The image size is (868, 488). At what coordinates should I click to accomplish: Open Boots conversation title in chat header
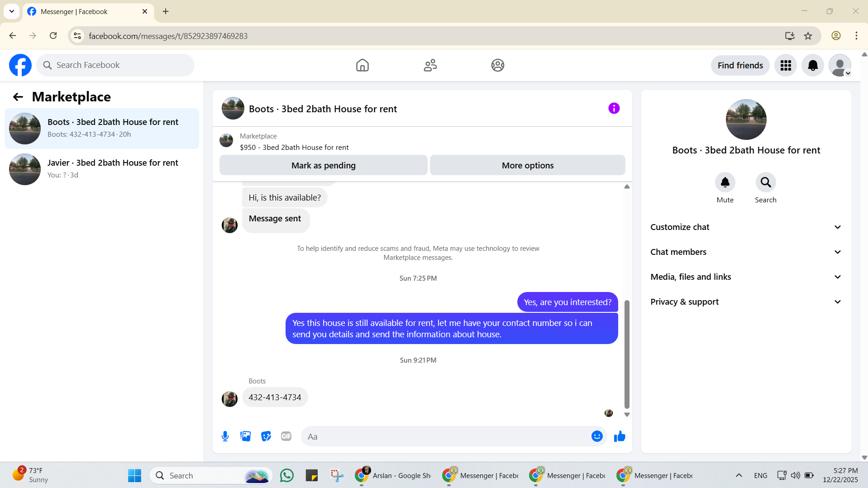323,109
